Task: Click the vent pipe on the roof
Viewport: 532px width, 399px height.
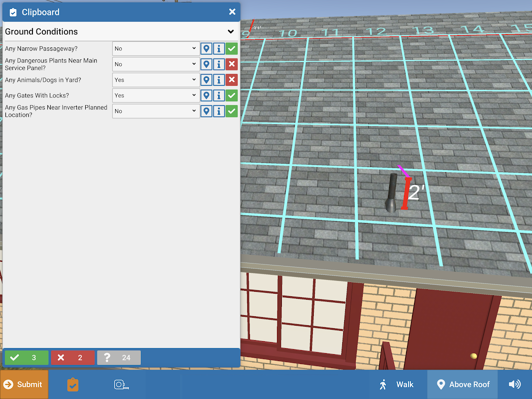Action: point(392,193)
